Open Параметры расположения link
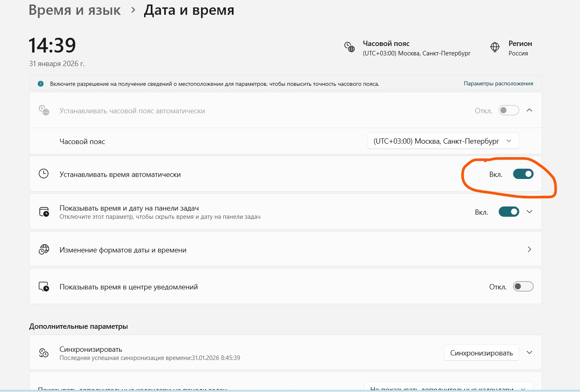 [498, 84]
